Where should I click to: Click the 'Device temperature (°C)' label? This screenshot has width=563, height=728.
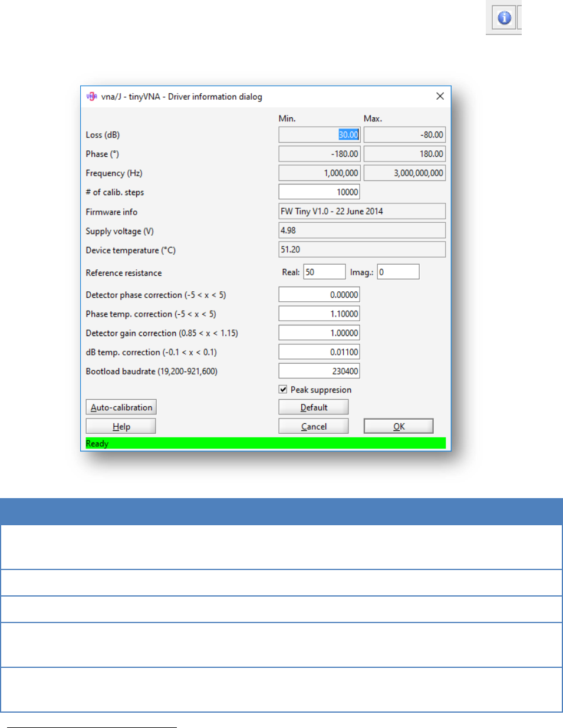pos(131,250)
